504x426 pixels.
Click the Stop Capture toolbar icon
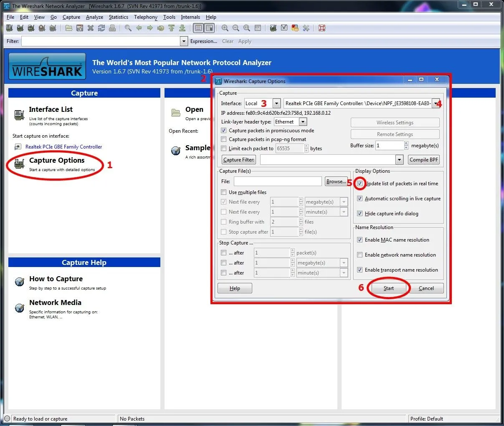click(42, 28)
